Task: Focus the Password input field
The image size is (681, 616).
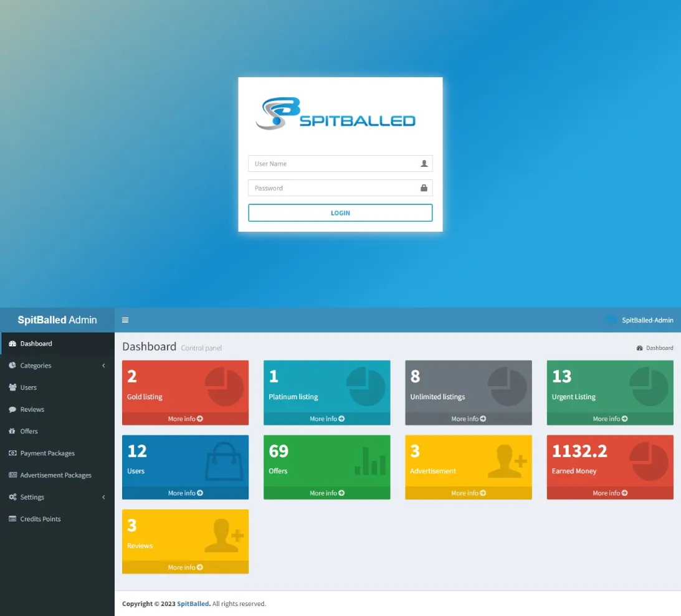Action: [x=340, y=188]
